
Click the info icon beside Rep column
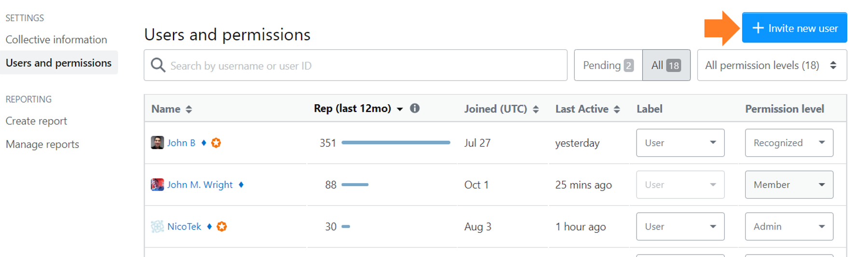tap(415, 108)
